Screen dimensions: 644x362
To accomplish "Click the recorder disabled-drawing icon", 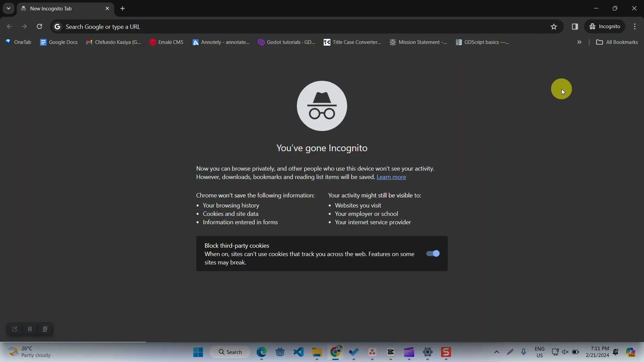I will click(x=45, y=329).
